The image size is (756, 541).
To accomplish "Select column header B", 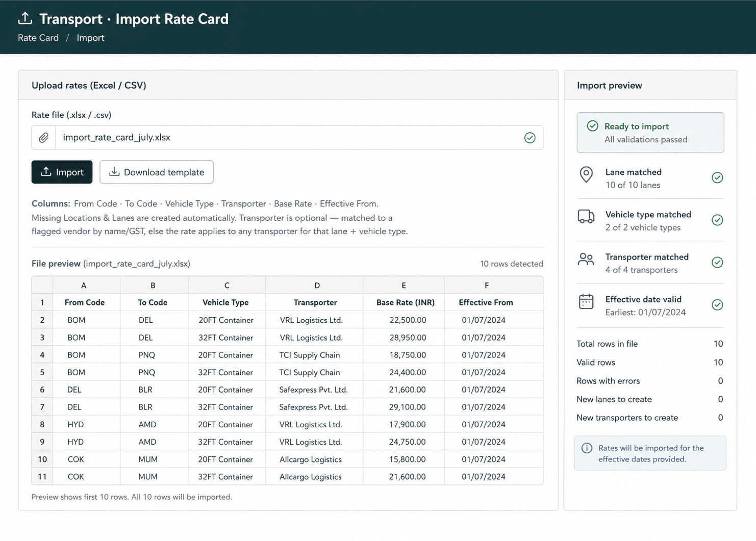I will coord(153,286).
